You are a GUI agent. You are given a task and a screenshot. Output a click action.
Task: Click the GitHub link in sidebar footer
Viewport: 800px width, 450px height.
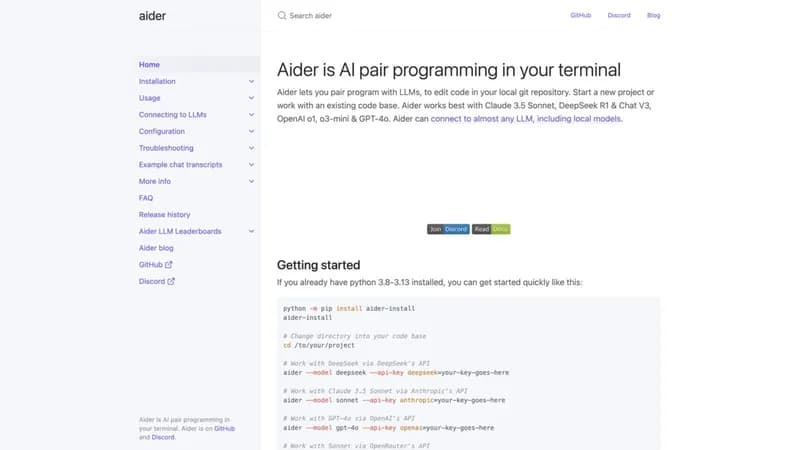pos(224,429)
